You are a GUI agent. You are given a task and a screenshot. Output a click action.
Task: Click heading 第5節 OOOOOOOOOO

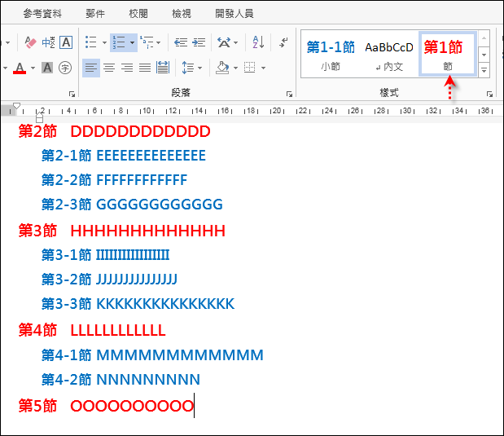pos(106,406)
